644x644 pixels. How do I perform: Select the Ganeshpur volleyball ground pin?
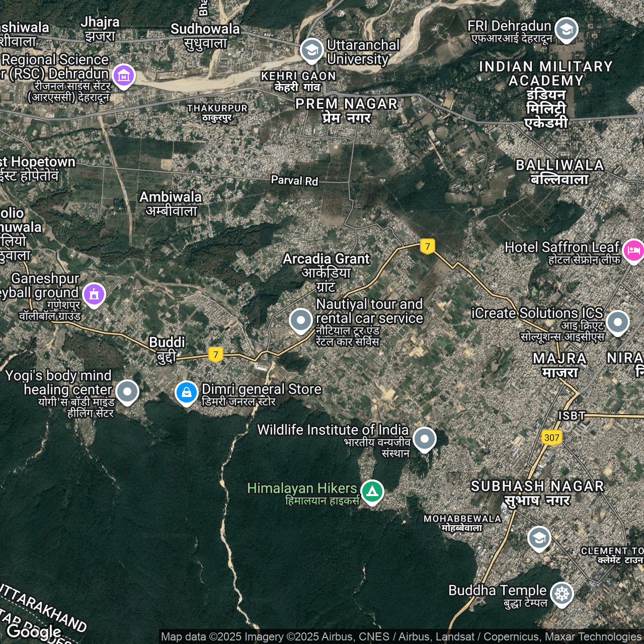[94, 294]
